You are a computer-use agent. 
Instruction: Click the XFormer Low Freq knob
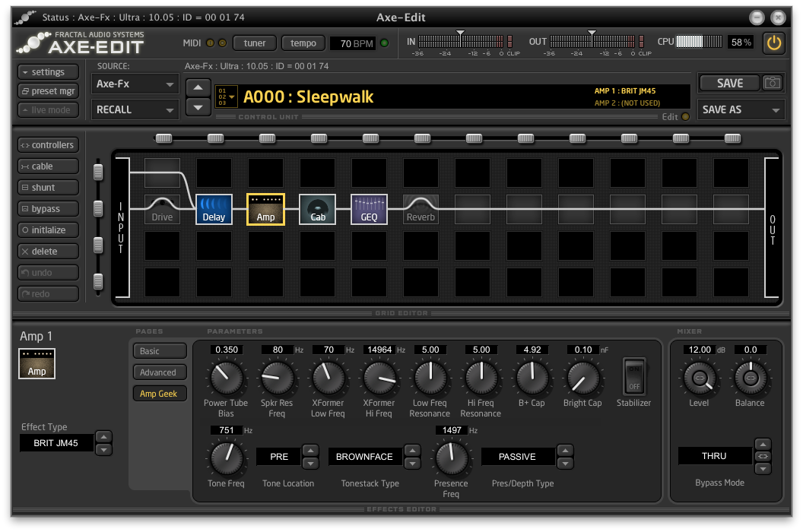tap(328, 378)
